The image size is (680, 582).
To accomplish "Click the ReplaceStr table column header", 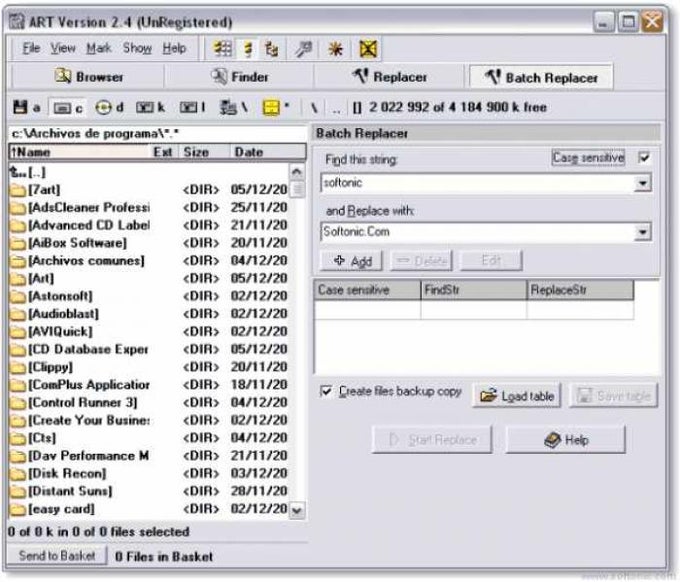I will (580, 290).
